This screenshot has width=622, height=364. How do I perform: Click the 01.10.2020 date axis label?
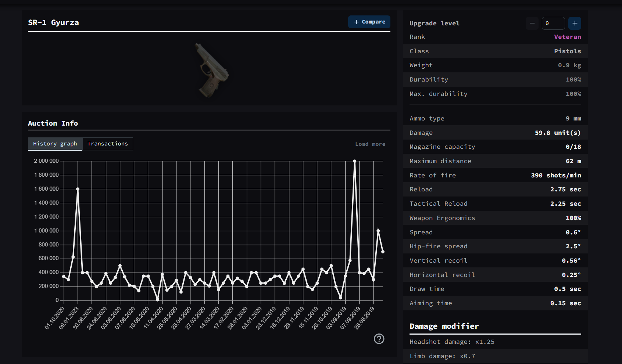pyautogui.click(x=54, y=318)
